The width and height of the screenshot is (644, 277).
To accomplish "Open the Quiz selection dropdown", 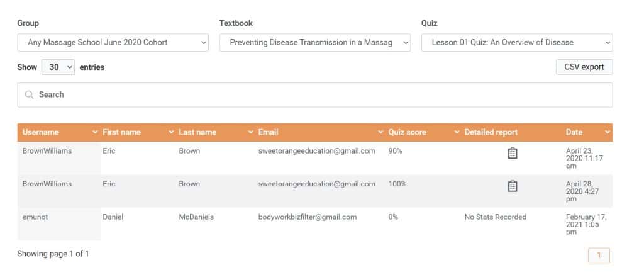I will pos(516,43).
